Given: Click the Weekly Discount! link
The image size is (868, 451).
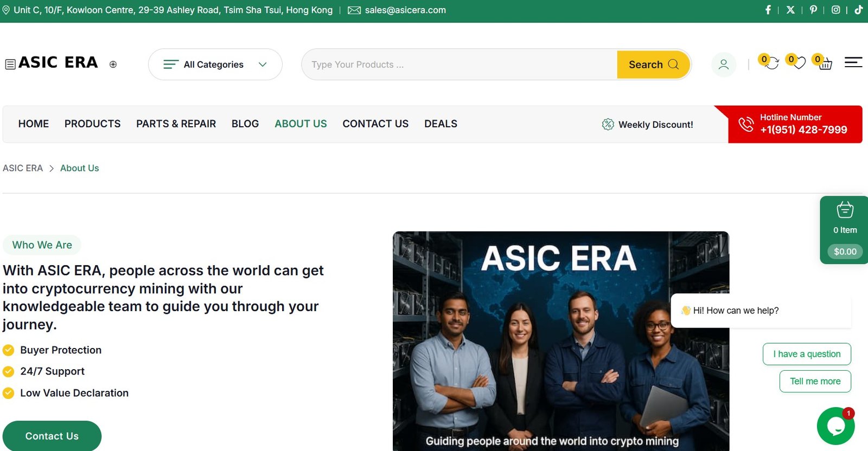Looking at the screenshot, I should (x=655, y=125).
